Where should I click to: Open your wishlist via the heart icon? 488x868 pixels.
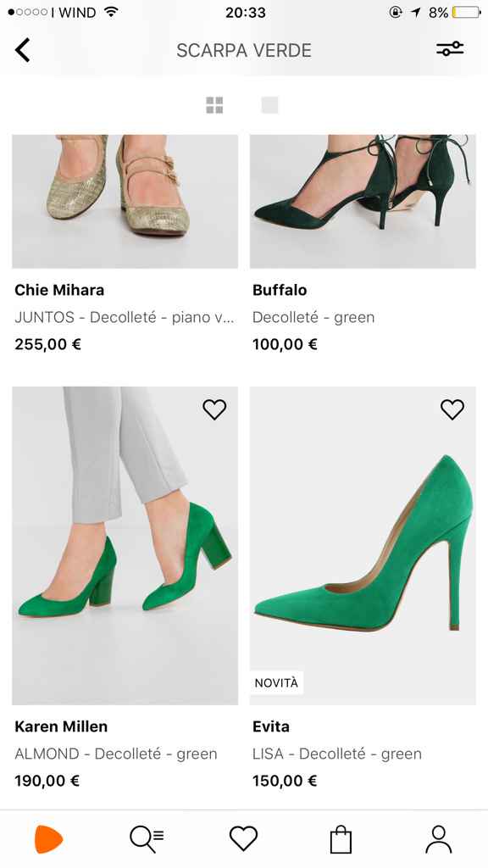(x=242, y=837)
